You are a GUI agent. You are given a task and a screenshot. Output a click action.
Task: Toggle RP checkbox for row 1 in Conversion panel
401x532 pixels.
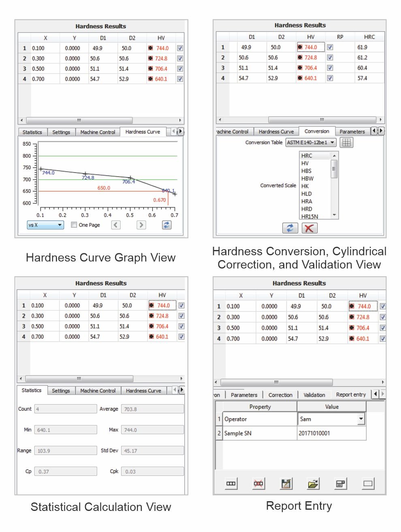coord(330,47)
